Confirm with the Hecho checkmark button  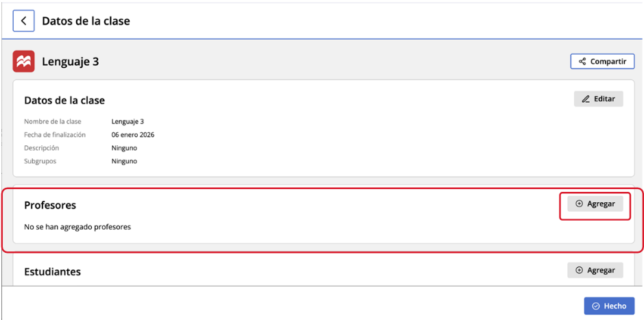click(x=609, y=306)
